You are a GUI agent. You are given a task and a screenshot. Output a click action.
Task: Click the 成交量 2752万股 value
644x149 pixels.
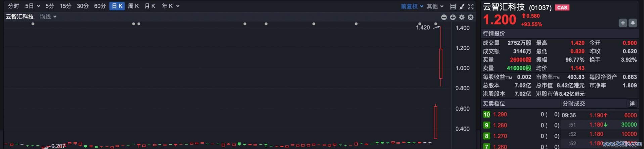(x=519, y=43)
